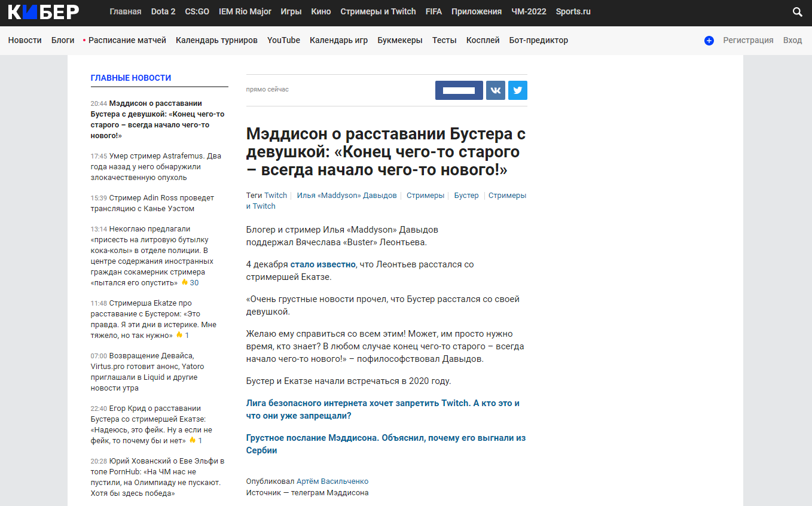Open the 11:48 news about Ekatze

[x=154, y=319]
